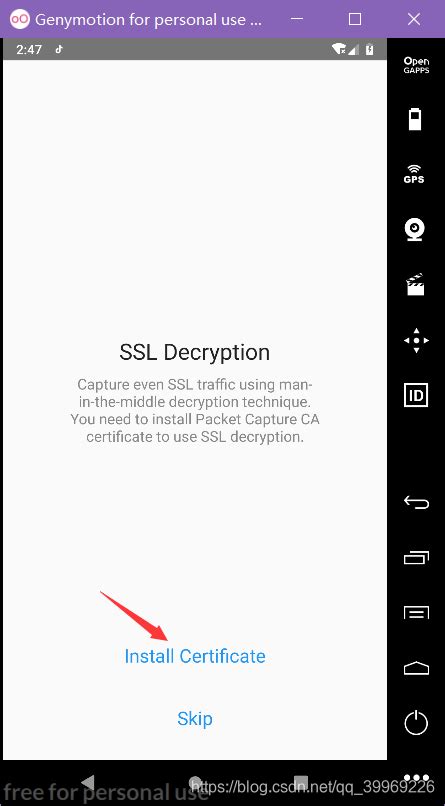The image size is (445, 806).
Task: Click the menu button in the sidebar
Action: click(416, 612)
